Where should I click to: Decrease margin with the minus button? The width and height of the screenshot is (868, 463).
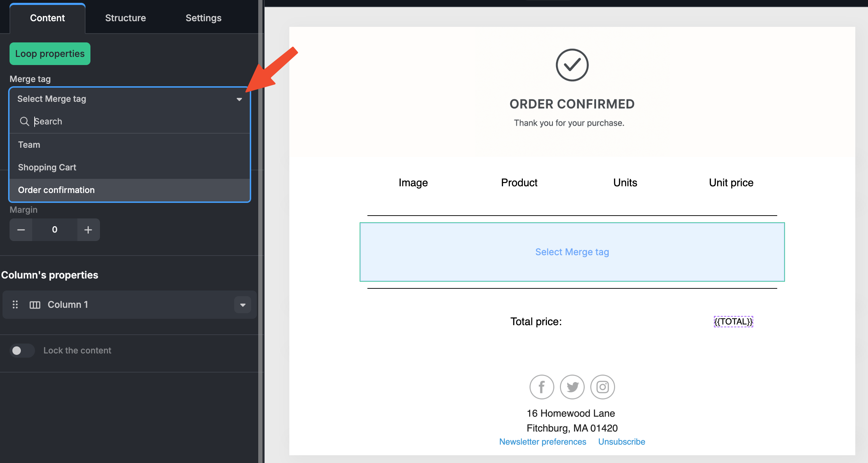tap(21, 230)
